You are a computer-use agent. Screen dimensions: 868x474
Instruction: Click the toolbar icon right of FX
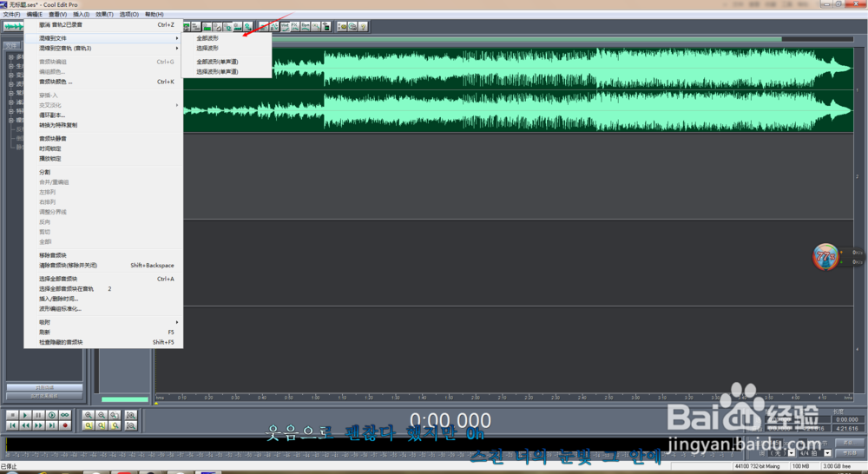(306, 27)
